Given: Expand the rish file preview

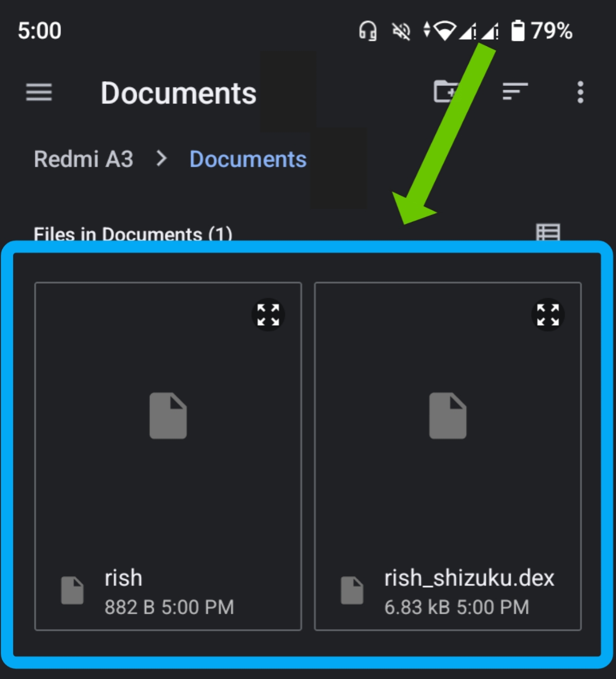Looking at the screenshot, I should click(x=269, y=315).
